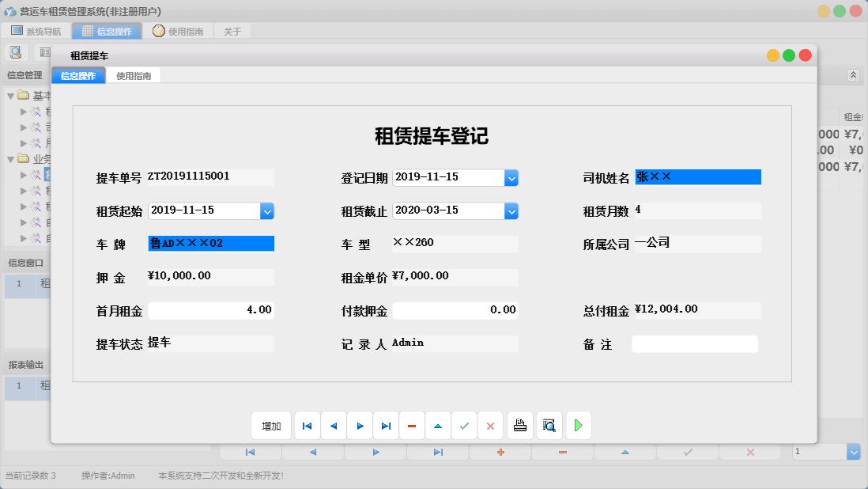Select the magnifier search icon in the toolbar
Image resolution: width=868 pixels, height=489 pixels.
pos(17,51)
